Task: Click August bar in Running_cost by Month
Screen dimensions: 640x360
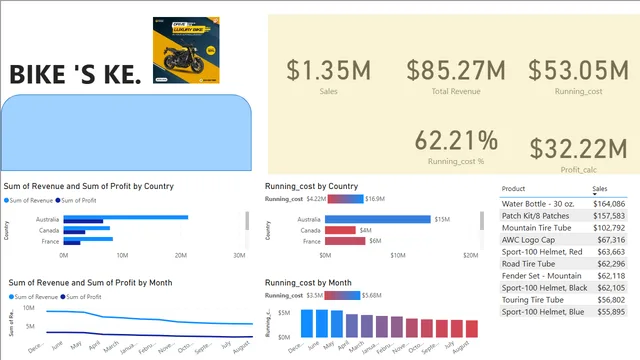Action: 471,329
